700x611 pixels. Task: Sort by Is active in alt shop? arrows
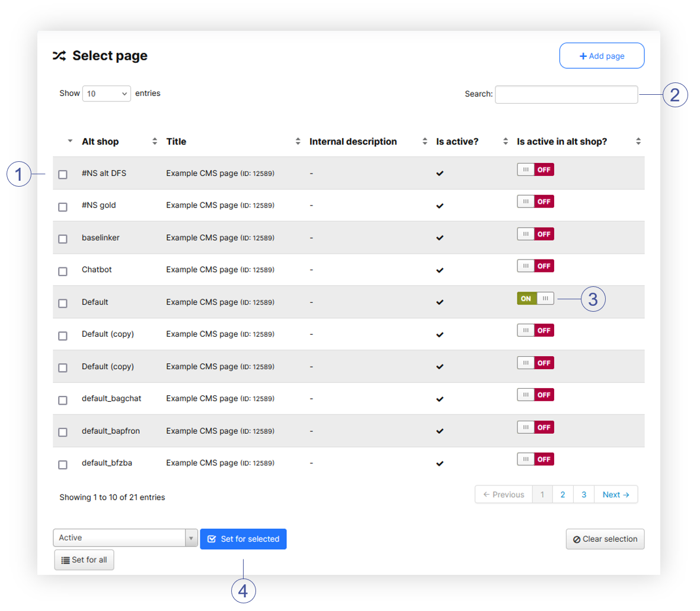pyautogui.click(x=638, y=141)
